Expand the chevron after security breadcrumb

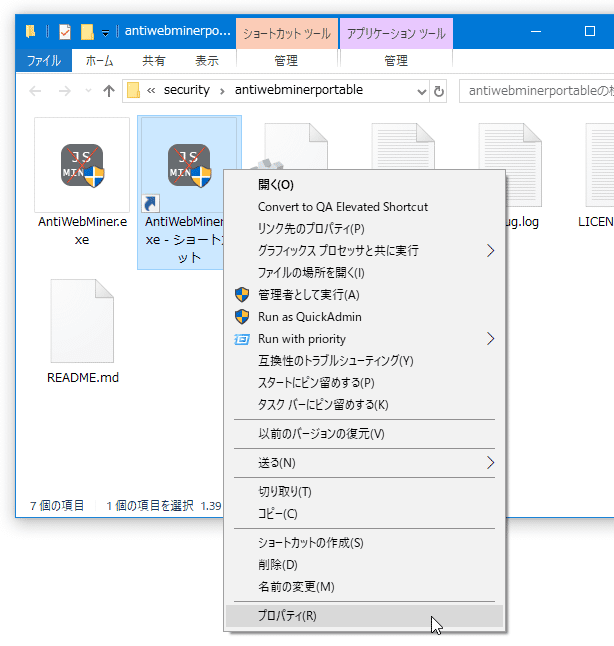[222, 91]
